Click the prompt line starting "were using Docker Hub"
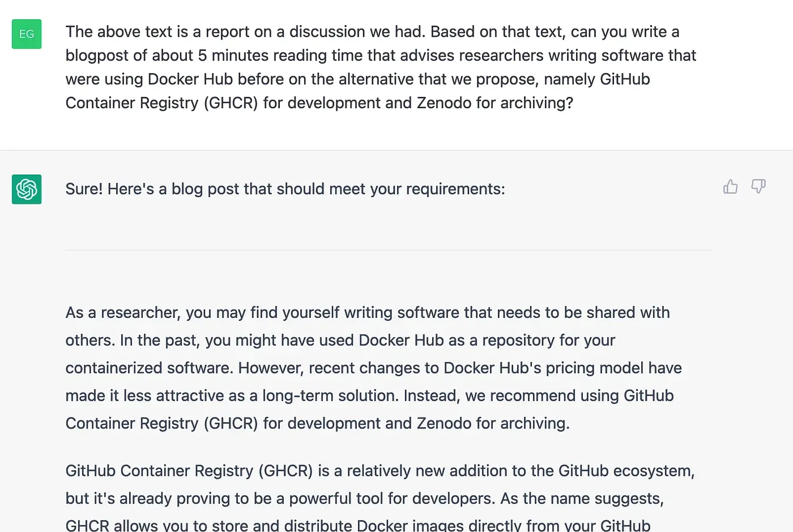This screenshot has width=793, height=532. coord(357,79)
